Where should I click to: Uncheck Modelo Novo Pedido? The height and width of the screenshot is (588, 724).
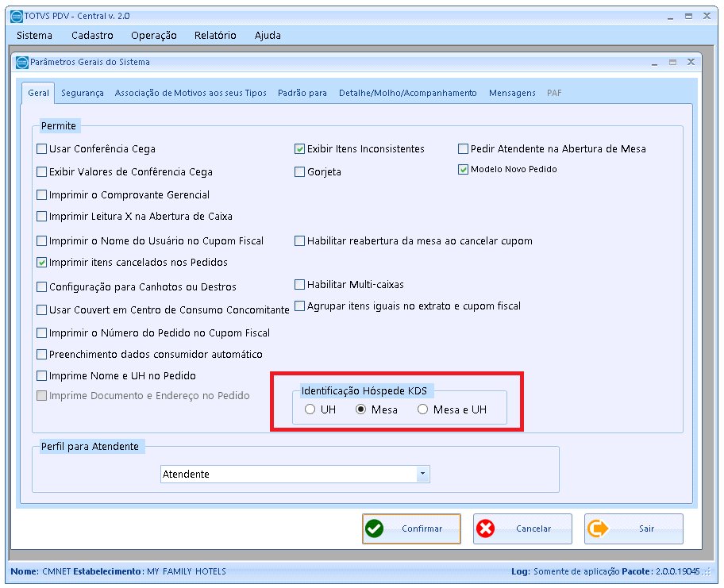click(x=463, y=169)
